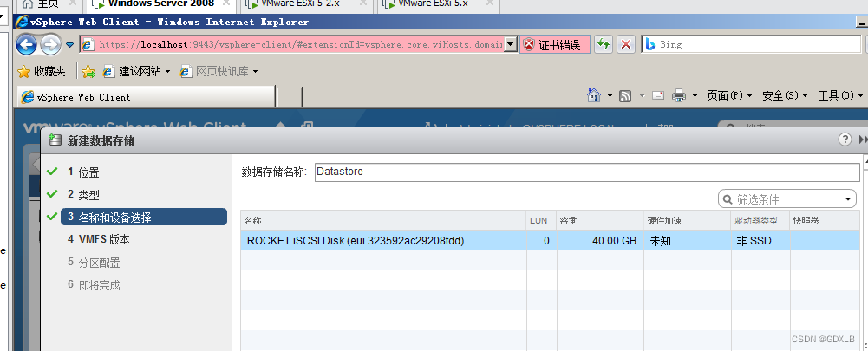Open a new blank IE tab
Screen dimensions: 868x351
click(x=289, y=97)
